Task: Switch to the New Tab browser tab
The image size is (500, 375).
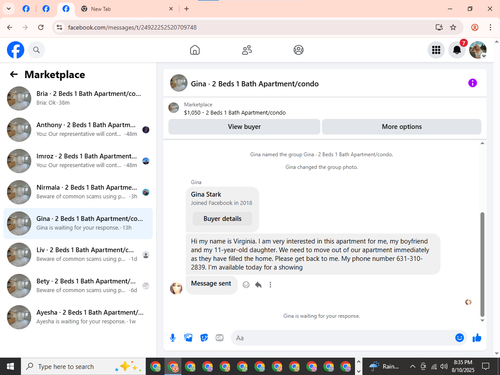Action: pos(127,9)
